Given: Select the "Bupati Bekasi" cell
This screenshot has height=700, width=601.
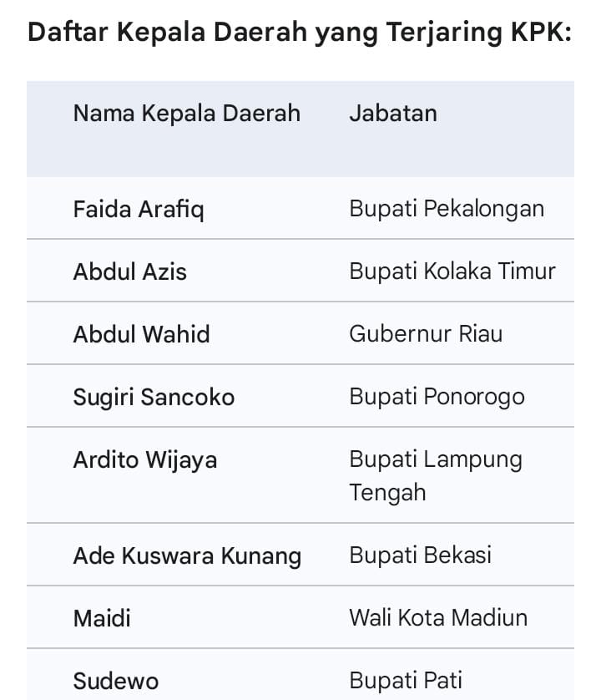Looking at the screenshot, I should (420, 555).
